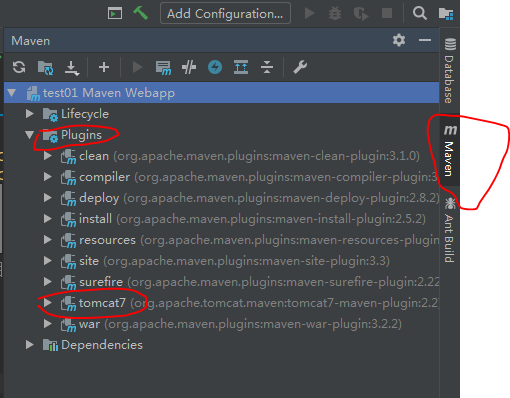Collapse the Plugins node
The width and height of the screenshot is (510, 398).
pyautogui.click(x=29, y=135)
